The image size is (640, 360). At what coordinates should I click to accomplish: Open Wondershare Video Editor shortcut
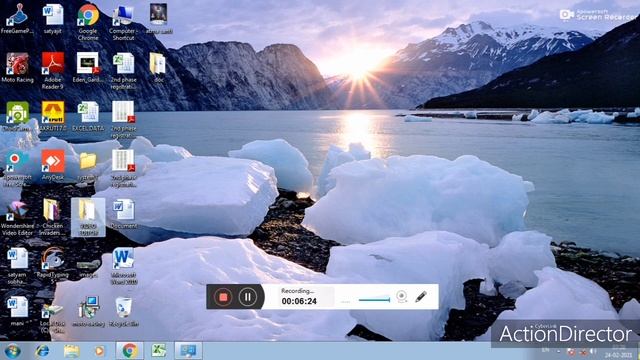click(17, 217)
